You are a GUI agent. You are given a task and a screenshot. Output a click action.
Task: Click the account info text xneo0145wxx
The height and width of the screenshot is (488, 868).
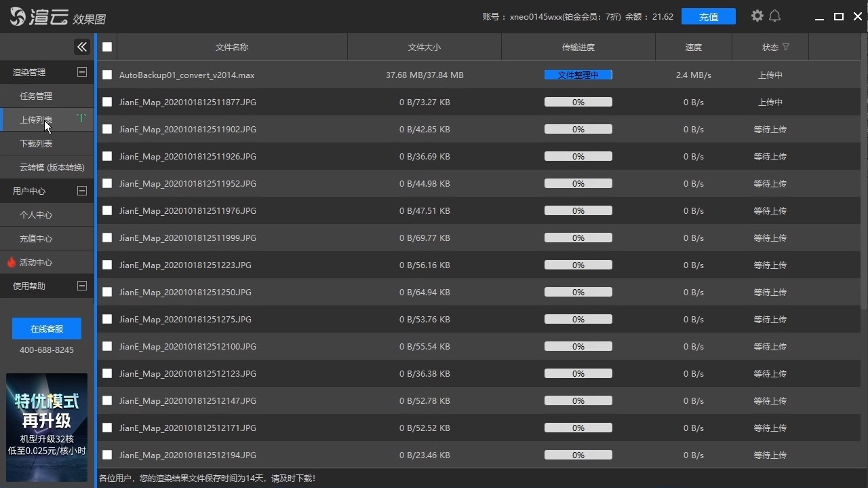point(536,16)
